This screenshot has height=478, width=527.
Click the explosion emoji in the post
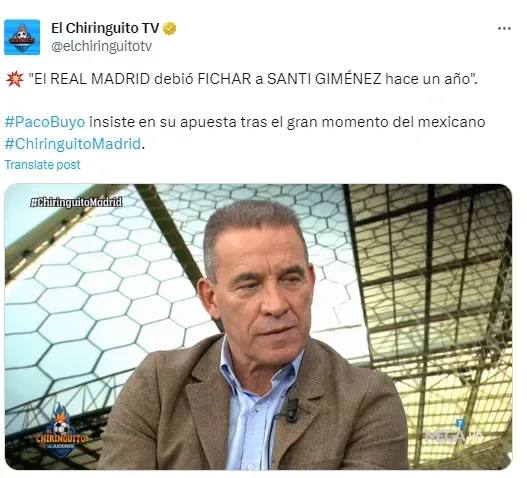(15, 79)
